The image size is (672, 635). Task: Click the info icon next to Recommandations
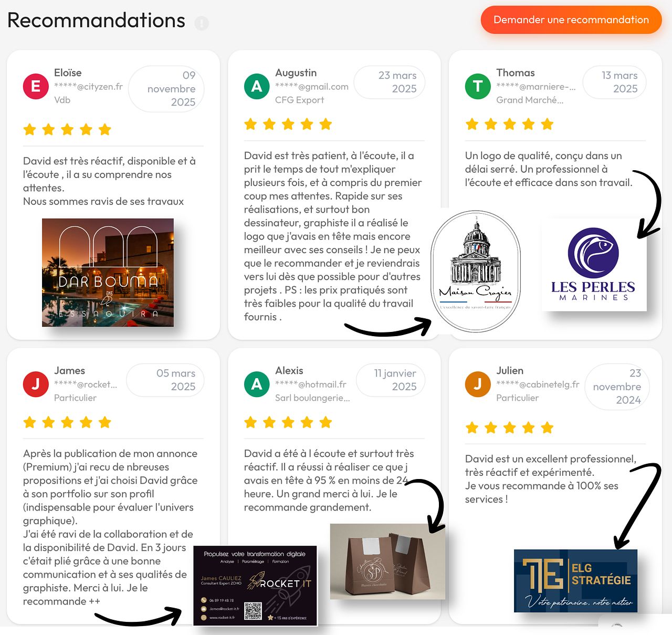click(202, 23)
